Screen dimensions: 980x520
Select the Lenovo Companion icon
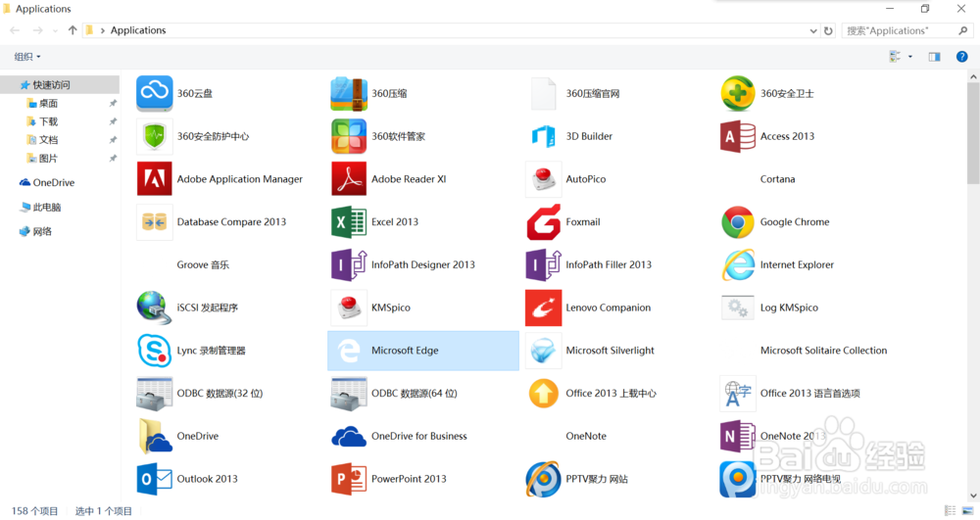pos(543,307)
